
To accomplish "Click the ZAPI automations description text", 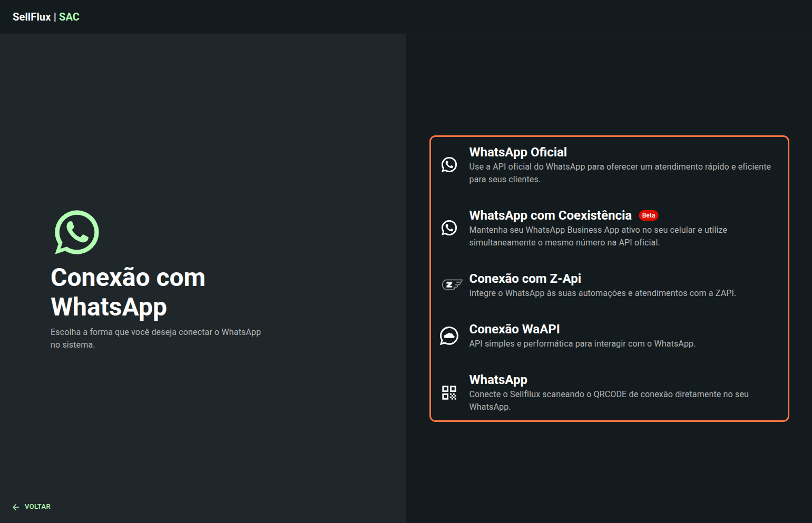I will click(602, 293).
